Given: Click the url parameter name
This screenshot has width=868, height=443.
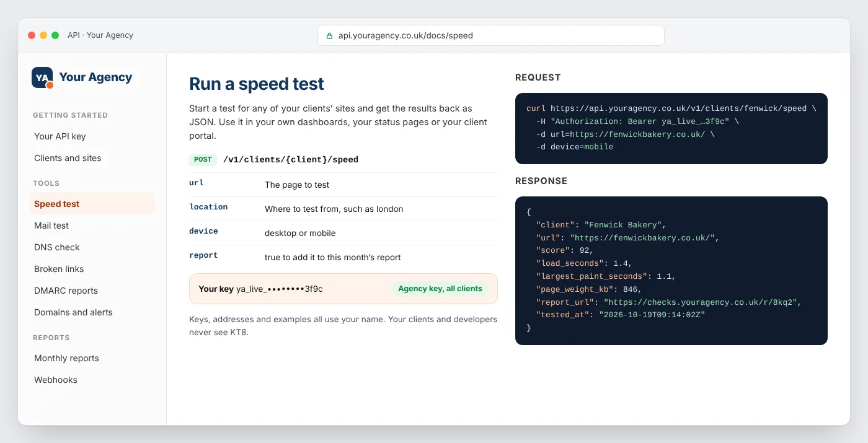Looking at the screenshot, I should coord(197,183).
